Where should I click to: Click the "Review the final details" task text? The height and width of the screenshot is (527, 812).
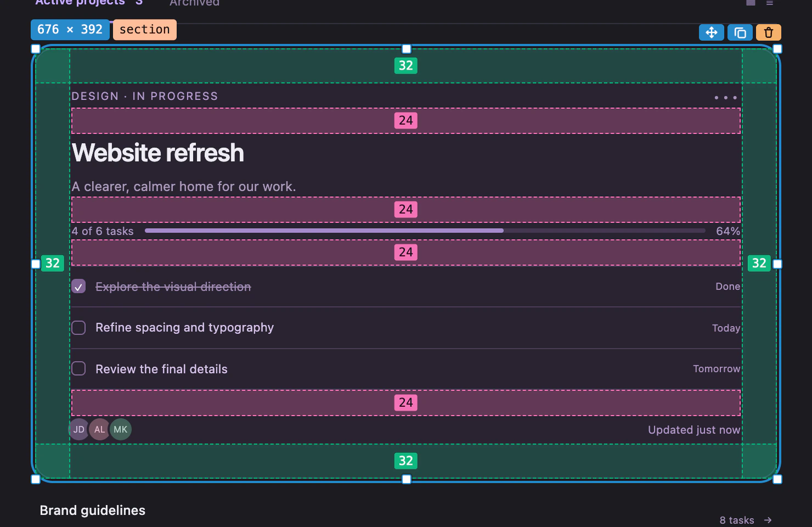tap(161, 369)
